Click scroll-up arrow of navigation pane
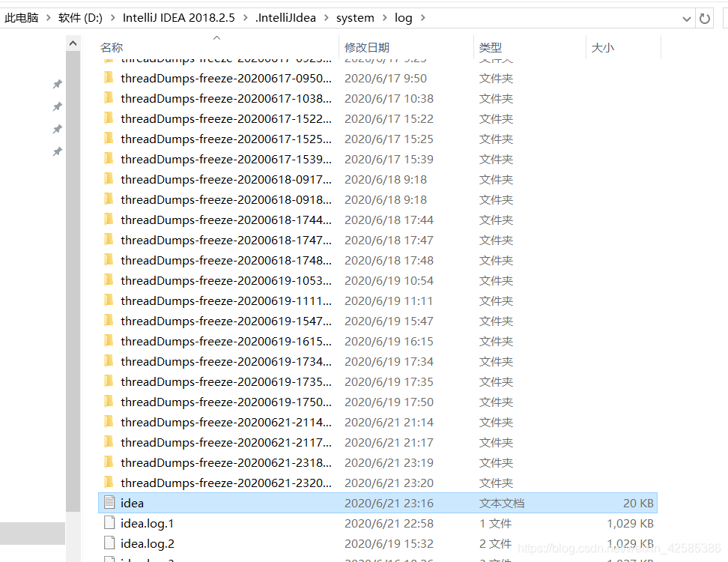This screenshot has height=562, width=728. pyautogui.click(x=73, y=43)
